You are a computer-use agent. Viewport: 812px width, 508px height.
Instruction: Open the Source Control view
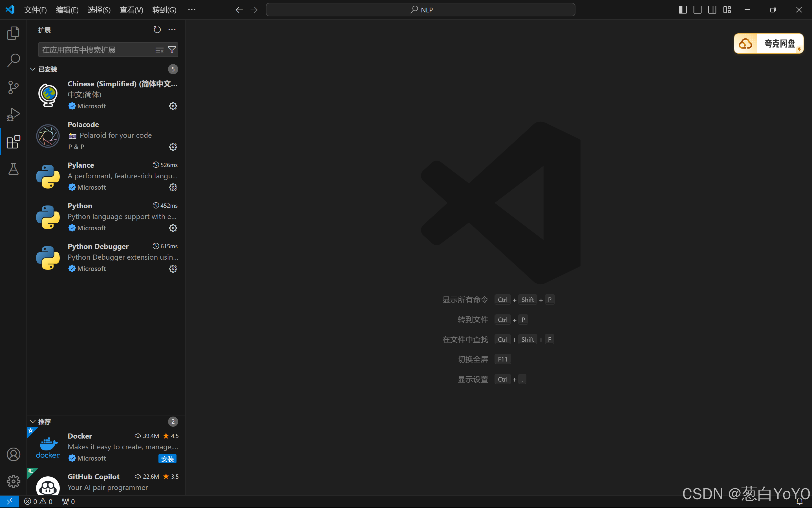(14, 87)
